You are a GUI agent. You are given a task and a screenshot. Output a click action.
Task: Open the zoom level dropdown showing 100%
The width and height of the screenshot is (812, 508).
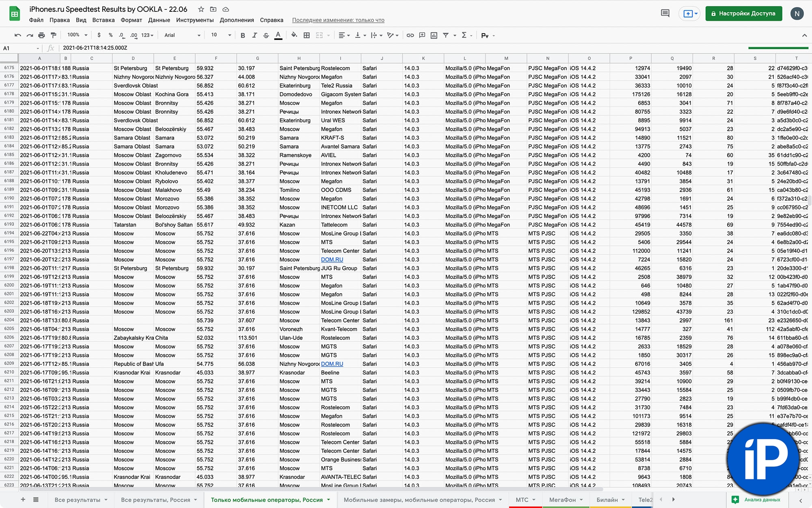pos(77,35)
